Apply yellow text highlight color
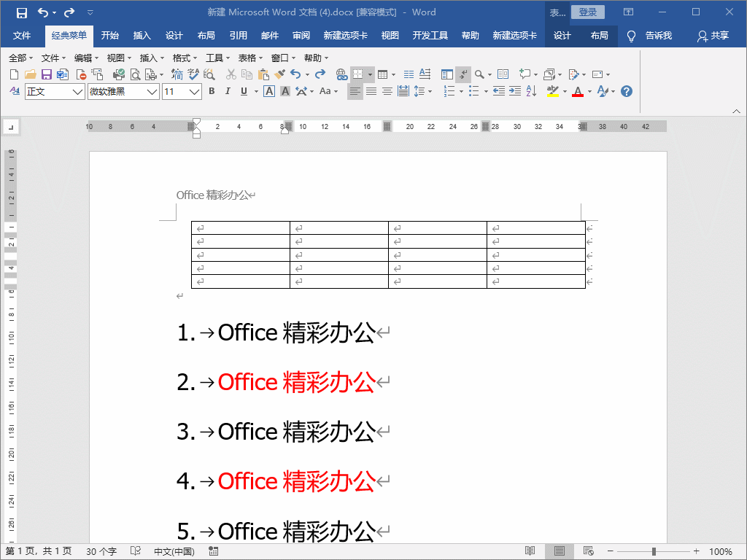 (553, 91)
